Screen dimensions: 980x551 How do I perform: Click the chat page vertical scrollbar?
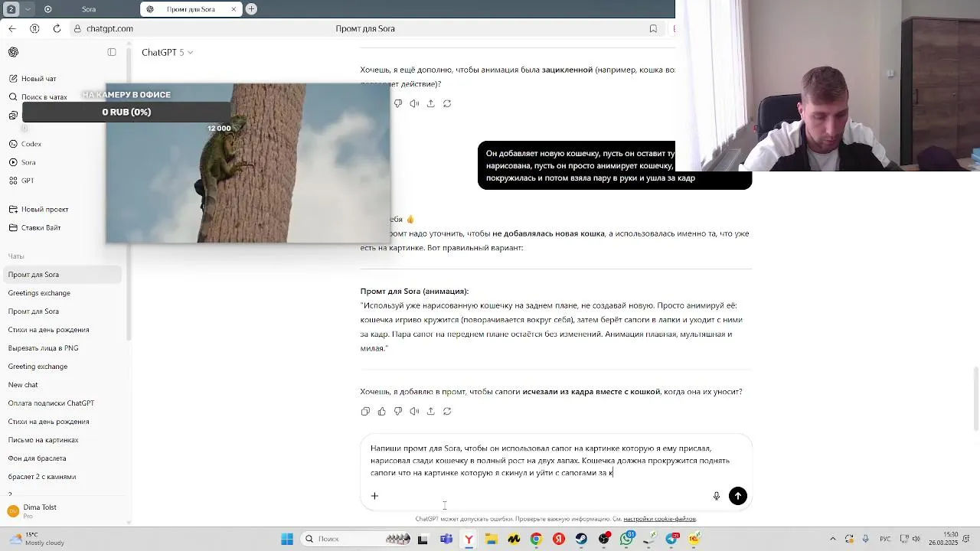[975, 398]
